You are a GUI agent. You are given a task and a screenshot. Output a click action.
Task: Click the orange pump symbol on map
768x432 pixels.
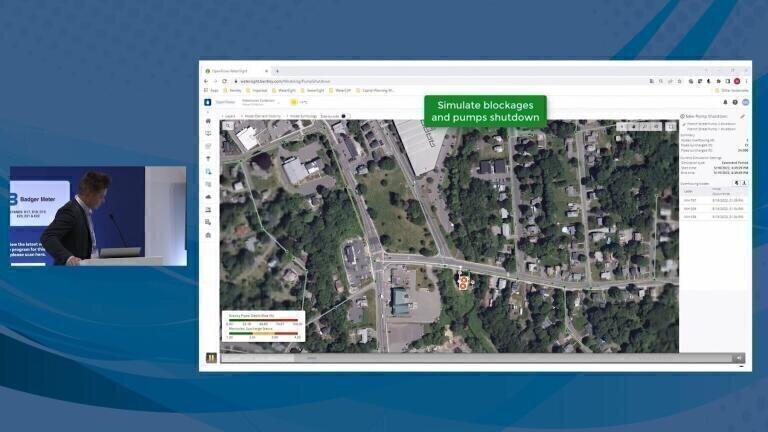point(463,282)
